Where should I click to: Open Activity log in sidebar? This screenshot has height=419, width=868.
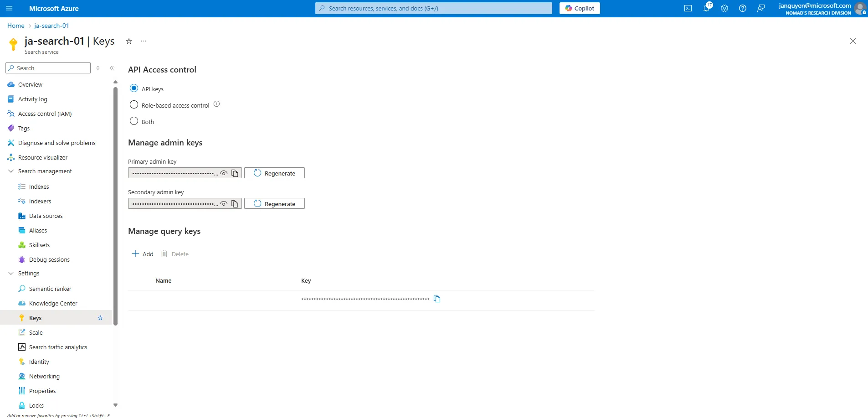tap(32, 99)
